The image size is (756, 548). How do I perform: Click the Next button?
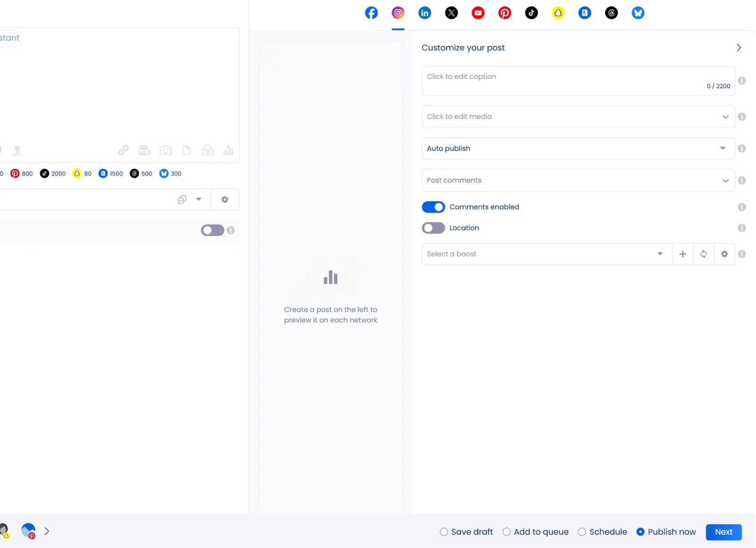(x=723, y=532)
